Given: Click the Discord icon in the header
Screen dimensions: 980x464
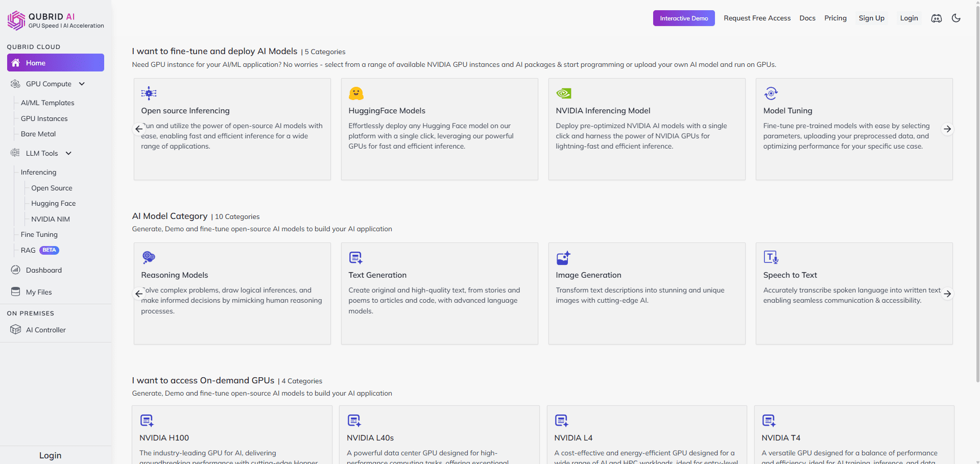Looking at the screenshot, I should (936, 18).
